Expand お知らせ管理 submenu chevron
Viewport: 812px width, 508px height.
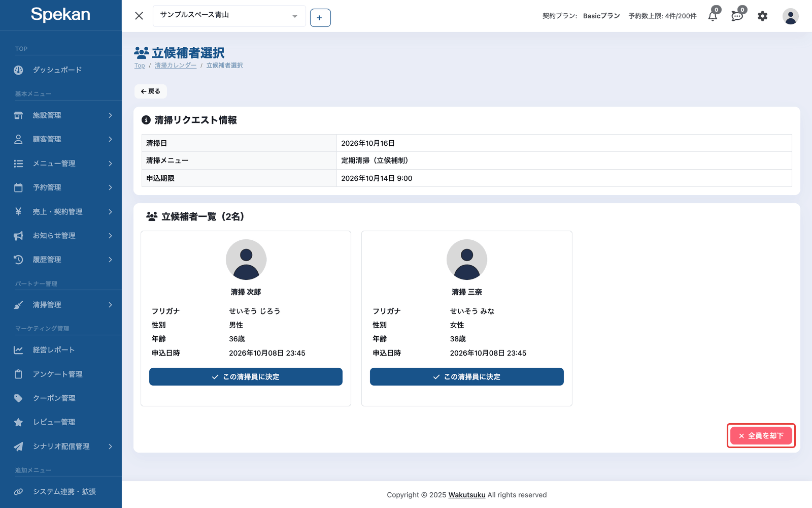110,236
